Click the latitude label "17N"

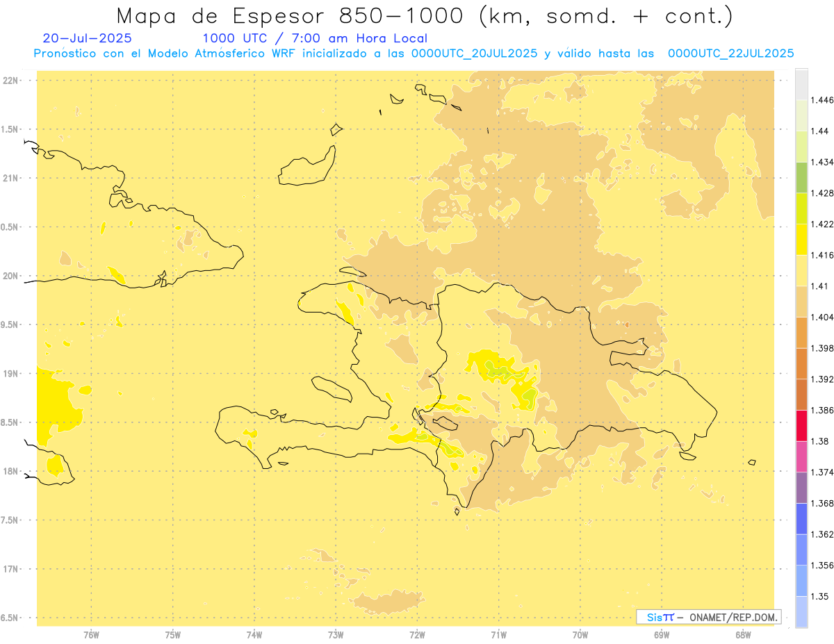(10, 569)
